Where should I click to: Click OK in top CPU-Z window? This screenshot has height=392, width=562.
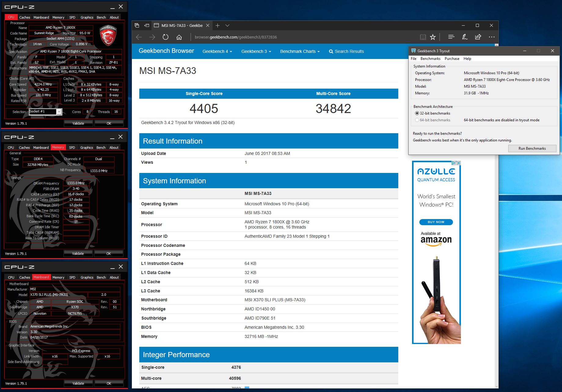tap(109, 123)
